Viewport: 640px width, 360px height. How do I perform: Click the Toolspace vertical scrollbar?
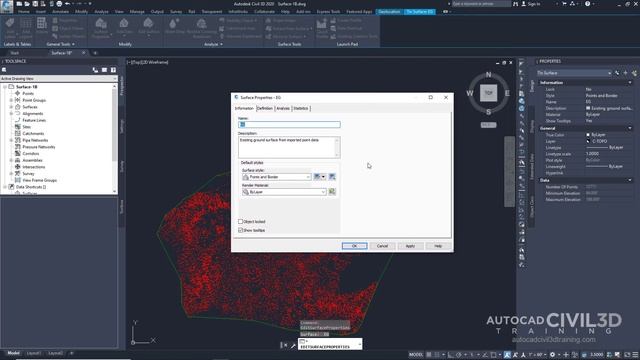coord(115,139)
